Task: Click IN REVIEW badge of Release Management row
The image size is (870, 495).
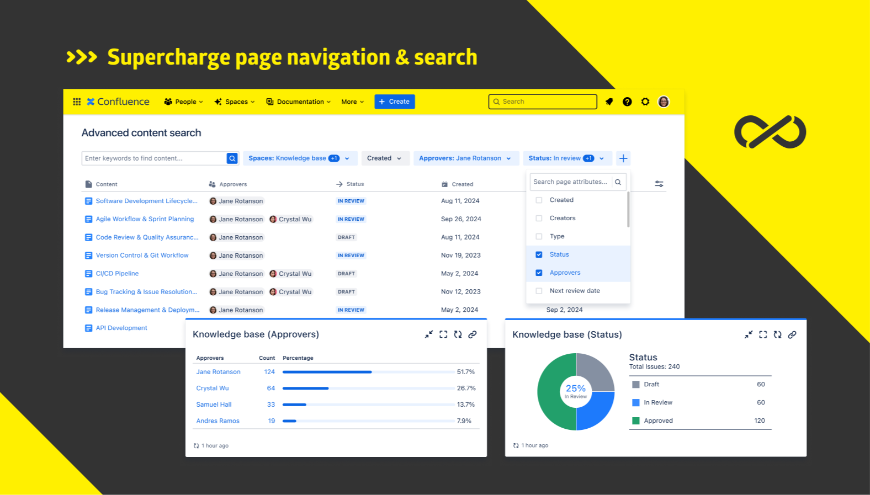Action: (351, 310)
